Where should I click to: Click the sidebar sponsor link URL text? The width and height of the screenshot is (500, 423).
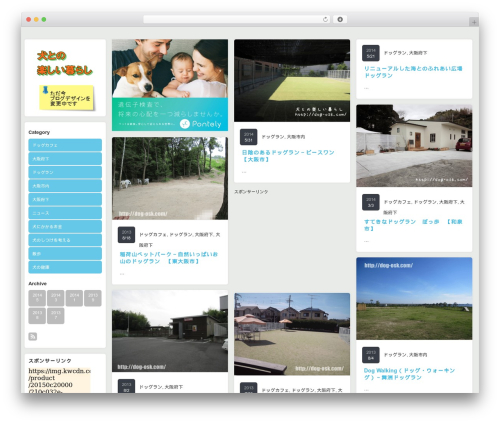[x=59, y=380]
